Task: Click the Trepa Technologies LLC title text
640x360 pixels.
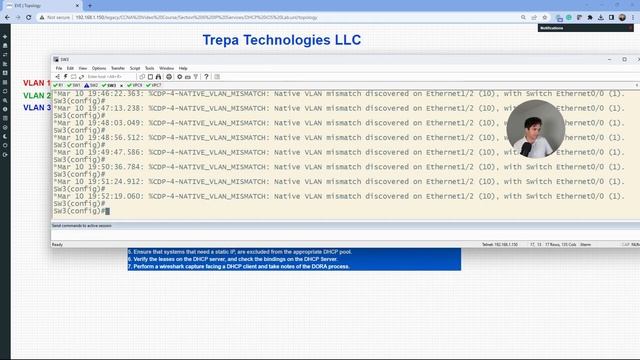Action: point(282,40)
